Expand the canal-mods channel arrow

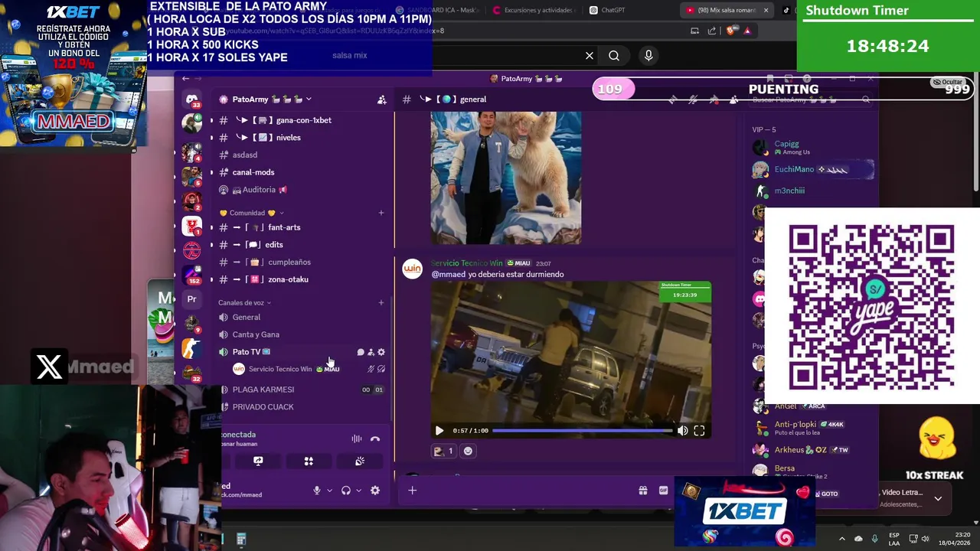pyautogui.click(x=211, y=172)
